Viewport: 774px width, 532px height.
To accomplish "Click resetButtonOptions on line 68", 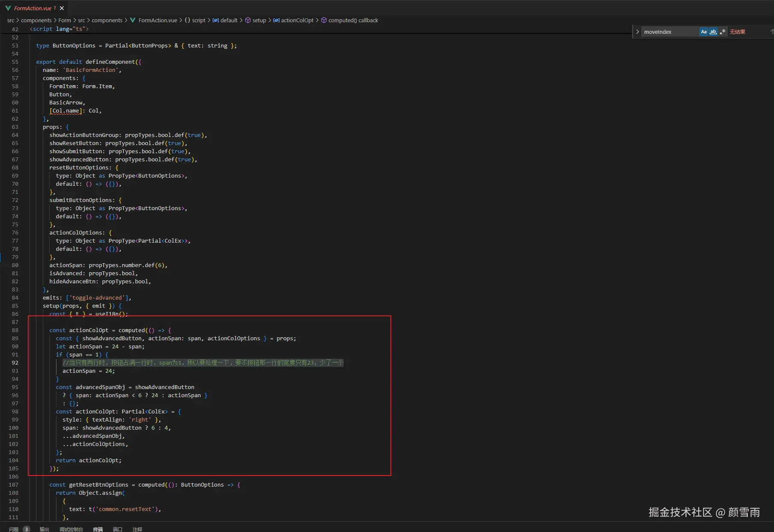I will coord(79,167).
